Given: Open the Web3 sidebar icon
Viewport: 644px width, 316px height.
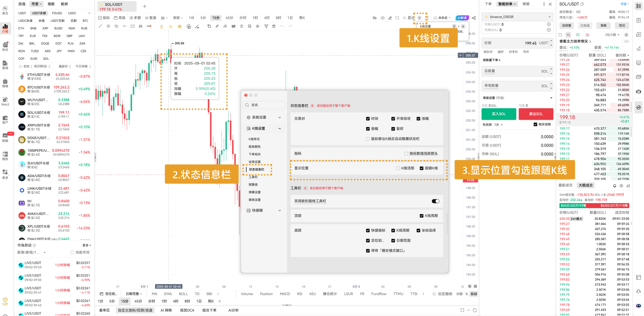Looking at the screenshot, I should point(5,101).
